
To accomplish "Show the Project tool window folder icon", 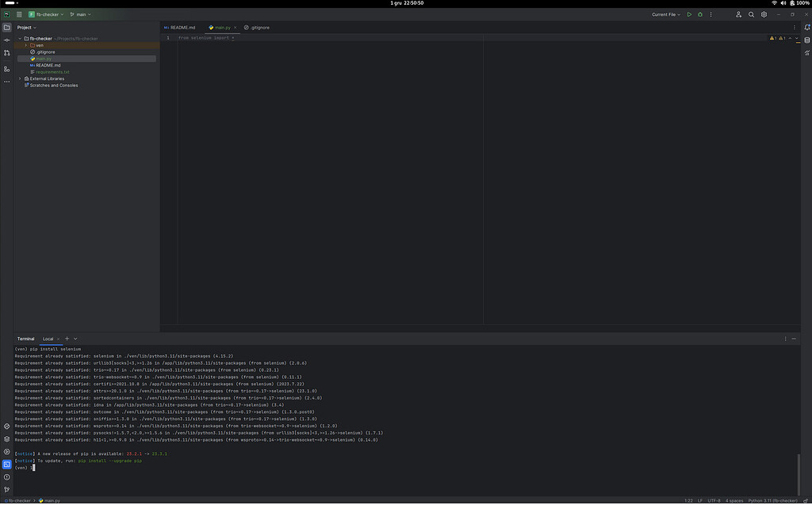I will point(6,26).
